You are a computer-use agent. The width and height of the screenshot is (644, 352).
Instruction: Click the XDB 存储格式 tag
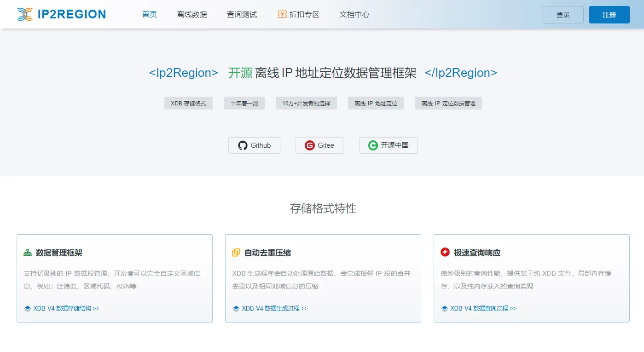click(188, 104)
